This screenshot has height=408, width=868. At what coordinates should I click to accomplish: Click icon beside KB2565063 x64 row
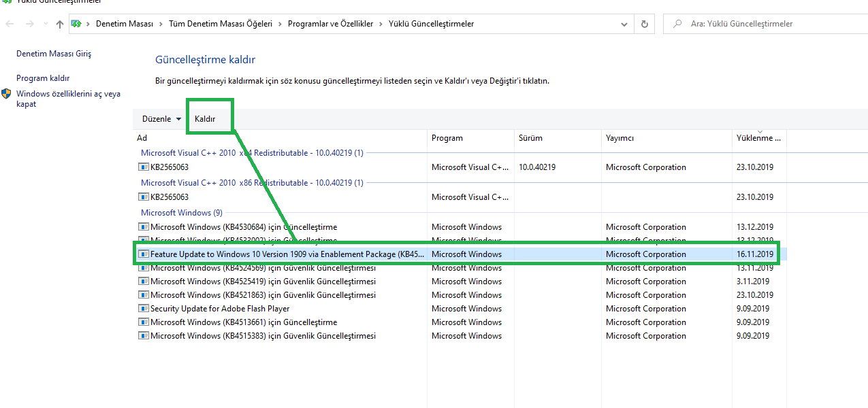tap(144, 167)
